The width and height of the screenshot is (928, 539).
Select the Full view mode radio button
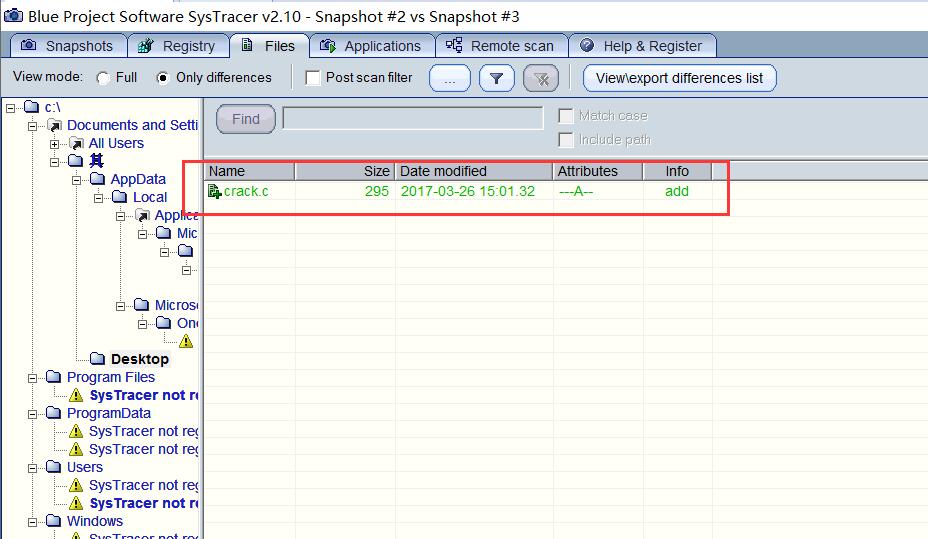pos(103,78)
